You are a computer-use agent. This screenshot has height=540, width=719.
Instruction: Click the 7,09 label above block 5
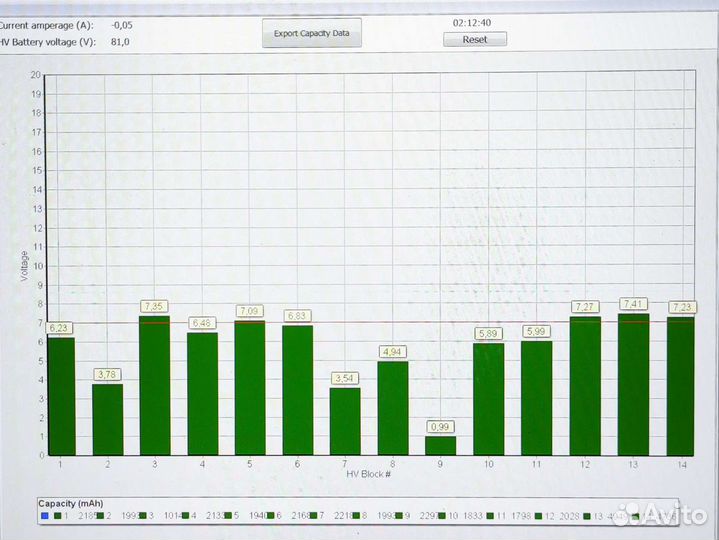(x=250, y=311)
